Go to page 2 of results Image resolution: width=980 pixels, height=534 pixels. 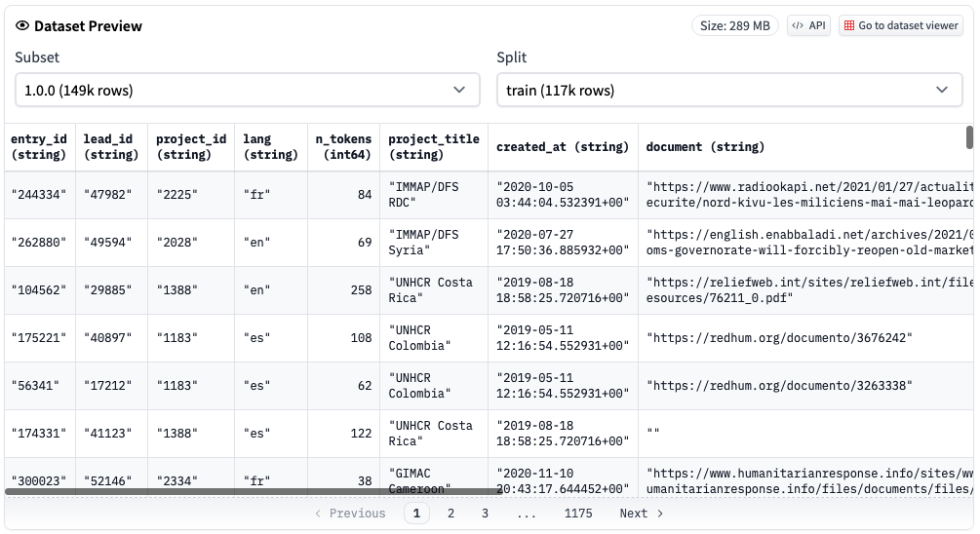[x=451, y=514]
